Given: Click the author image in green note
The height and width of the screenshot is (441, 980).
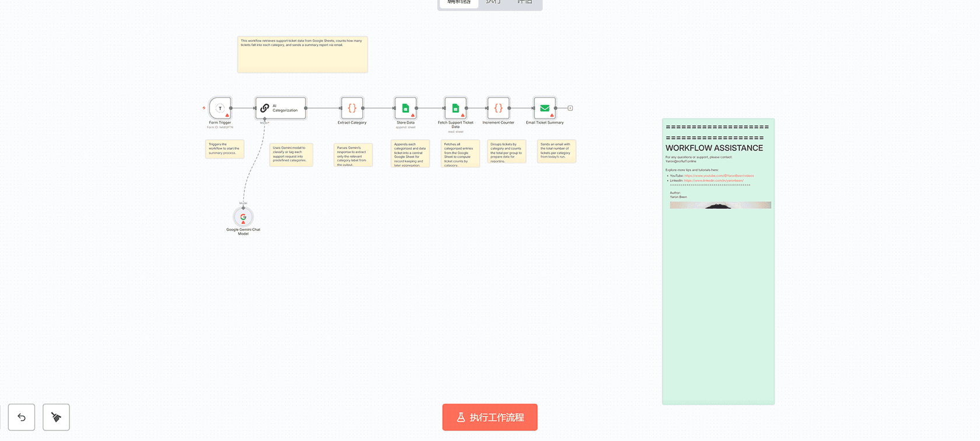Looking at the screenshot, I should pyautogui.click(x=720, y=205).
